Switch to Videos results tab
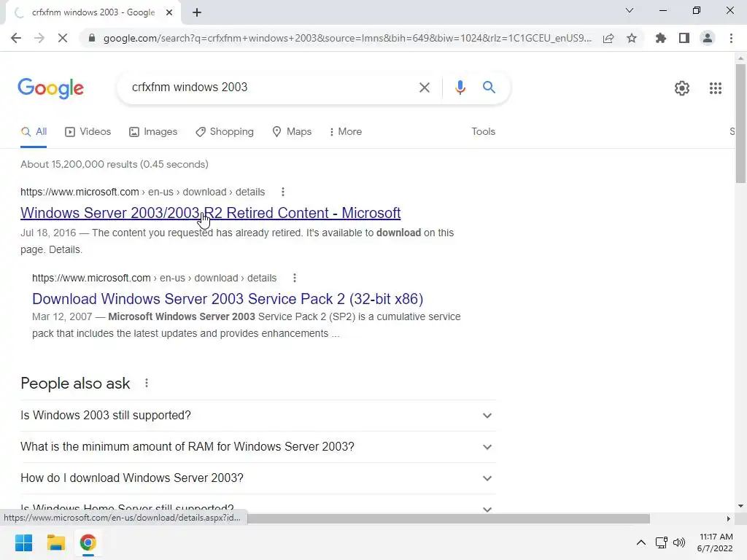The height and width of the screenshot is (560, 747). pos(88,132)
